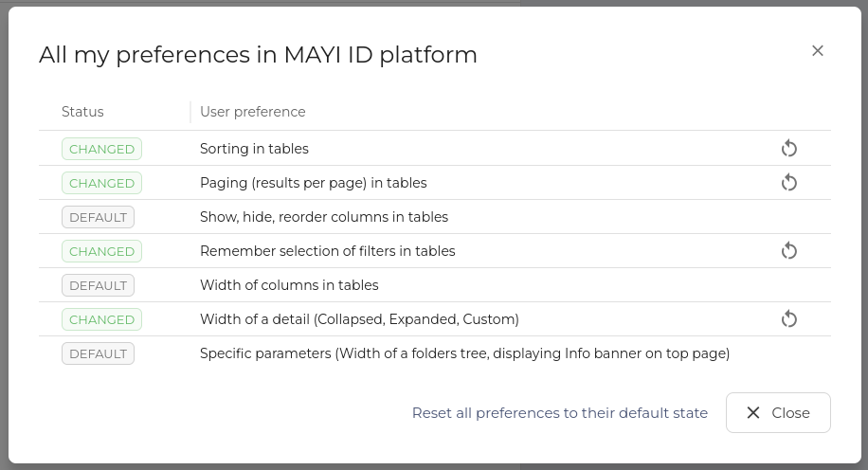Click DEFAULT badge for Width of columns
The image size is (868, 470).
click(x=98, y=285)
